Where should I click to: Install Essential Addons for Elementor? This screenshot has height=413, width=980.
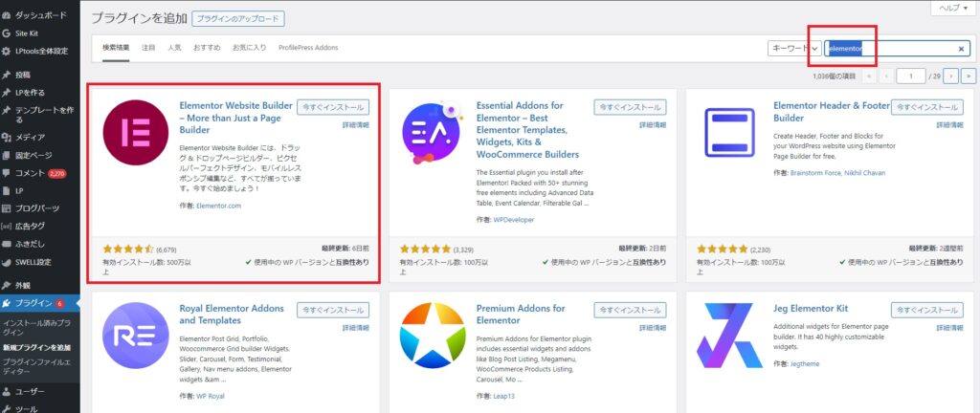click(630, 107)
